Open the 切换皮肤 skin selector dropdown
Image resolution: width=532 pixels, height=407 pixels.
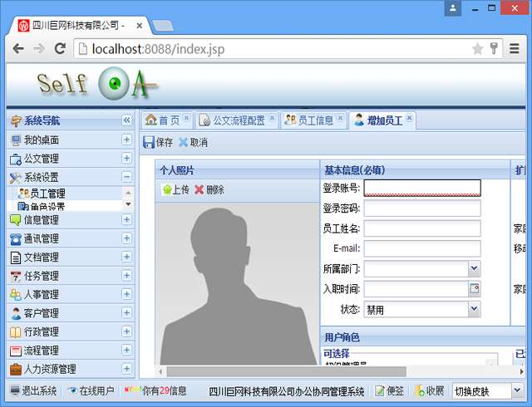coord(516,391)
